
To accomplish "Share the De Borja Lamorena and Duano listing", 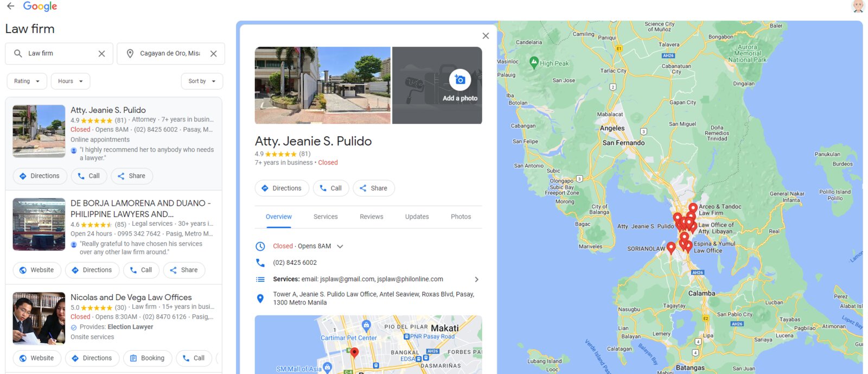I will pos(184,270).
